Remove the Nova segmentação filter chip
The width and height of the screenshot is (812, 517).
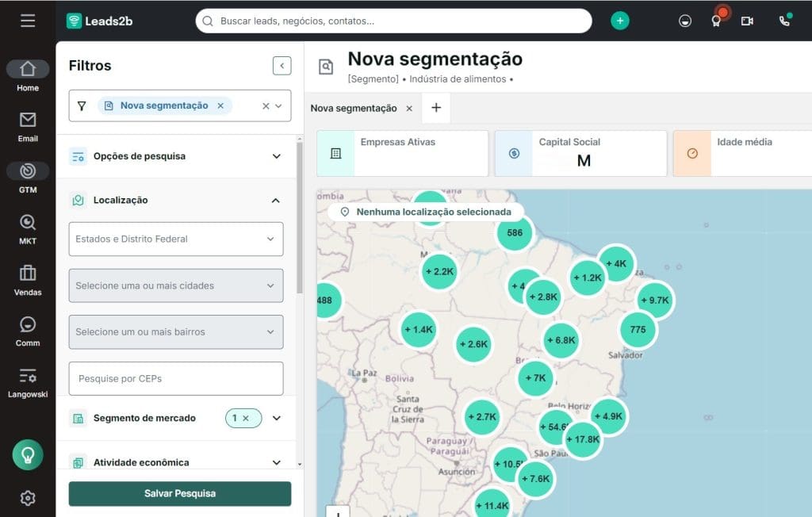point(220,105)
